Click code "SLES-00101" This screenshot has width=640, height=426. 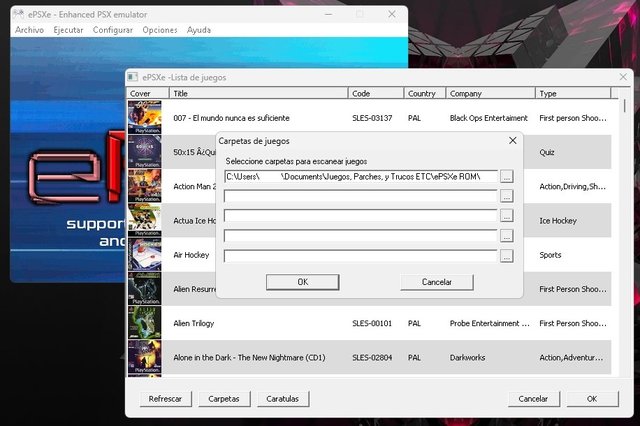click(372, 323)
